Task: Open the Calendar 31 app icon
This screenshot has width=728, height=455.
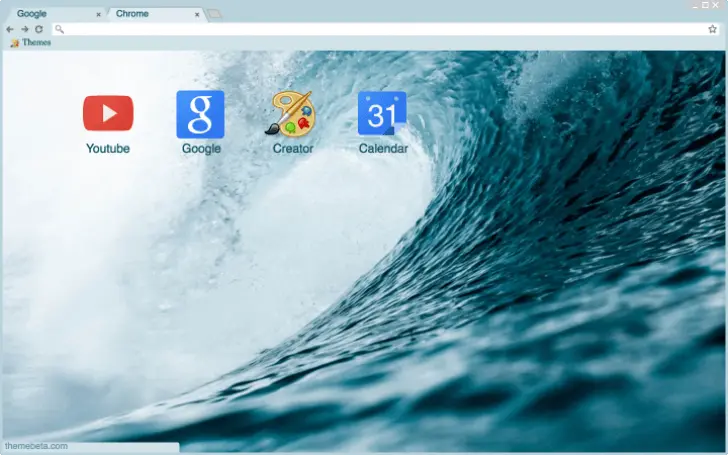Action: pyautogui.click(x=382, y=114)
